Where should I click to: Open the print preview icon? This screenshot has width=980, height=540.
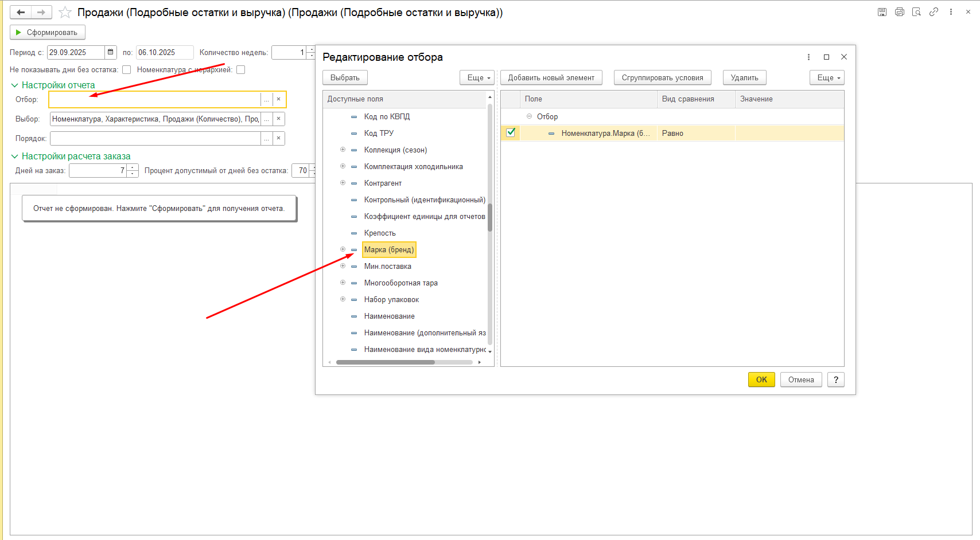(x=916, y=12)
